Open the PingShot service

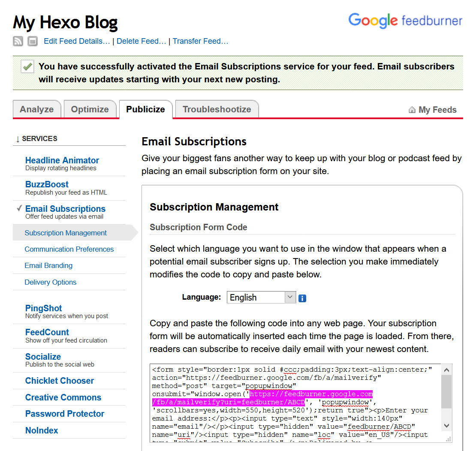tap(43, 308)
